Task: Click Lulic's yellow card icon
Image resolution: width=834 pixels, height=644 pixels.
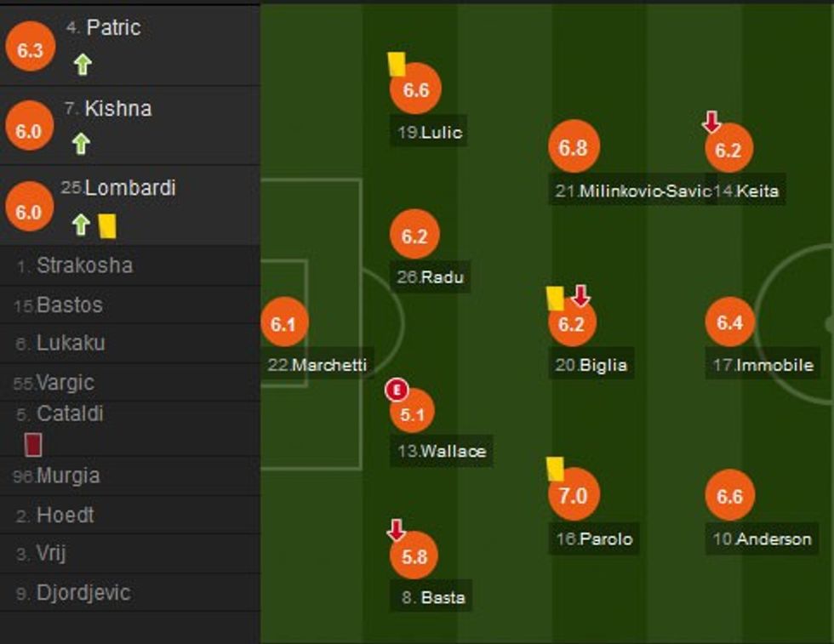Action: (x=396, y=64)
